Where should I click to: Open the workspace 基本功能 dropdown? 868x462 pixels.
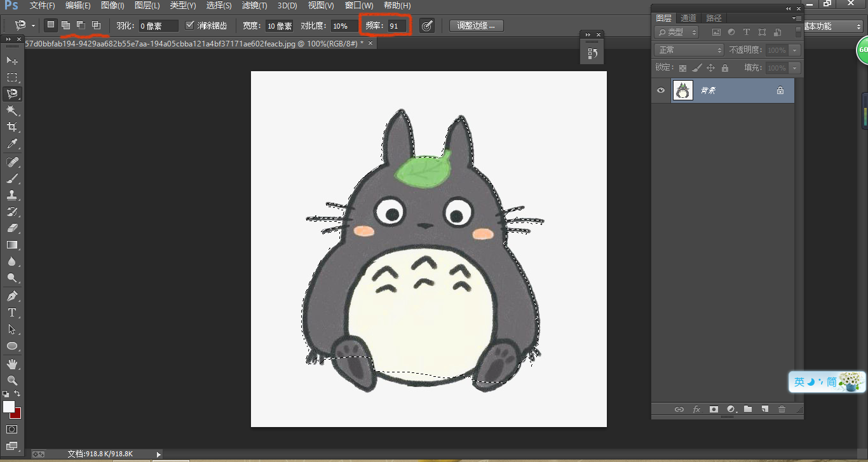(833, 26)
